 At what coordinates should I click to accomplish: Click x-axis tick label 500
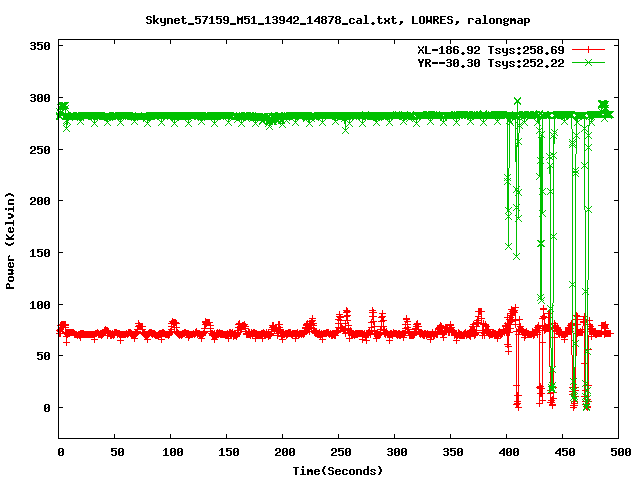620,452
